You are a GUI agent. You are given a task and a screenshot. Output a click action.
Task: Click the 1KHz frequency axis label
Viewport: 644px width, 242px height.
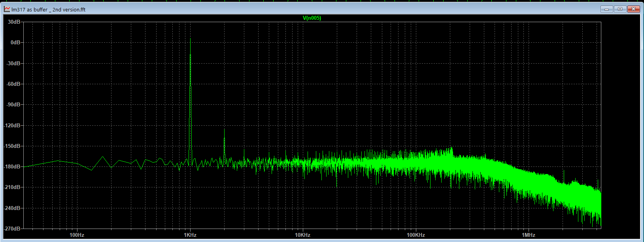190,235
